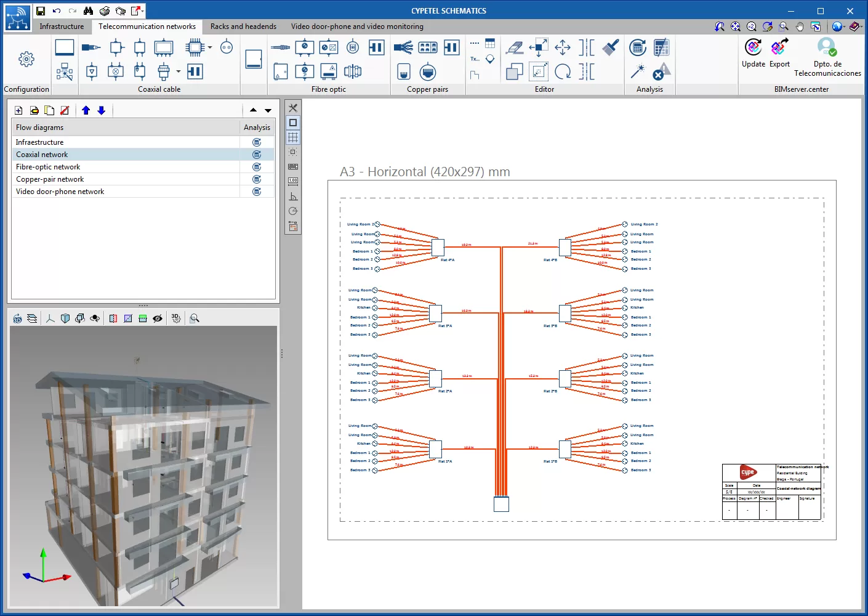Image resolution: width=868 pixels, height=616 pixels.
Task: Open the dropdown next to the chip amplifier icon
Action: pyautogui.click(x=210, y=47)
